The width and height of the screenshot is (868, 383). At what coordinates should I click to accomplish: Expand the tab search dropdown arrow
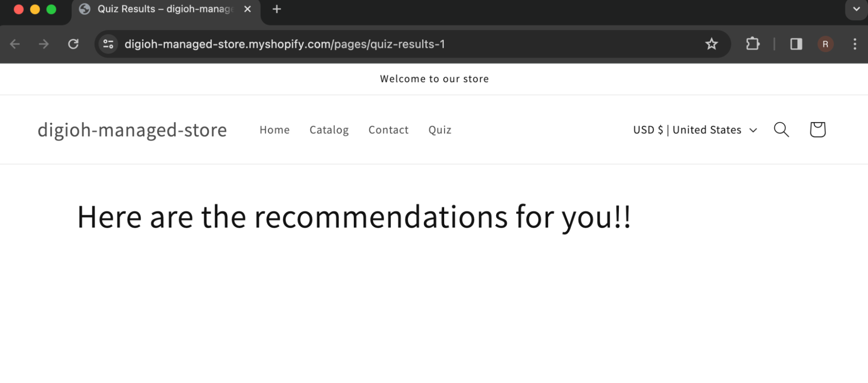856,9
